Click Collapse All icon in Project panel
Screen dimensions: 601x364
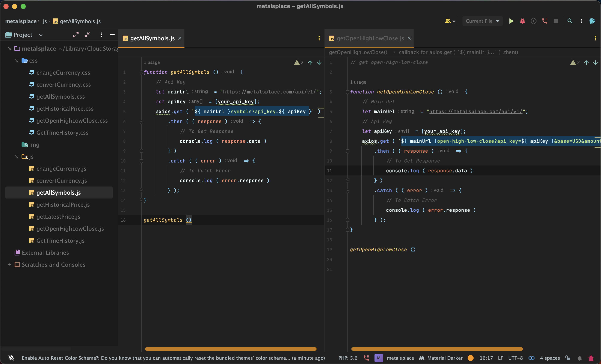pyautogui.click(x=87, y=35)
